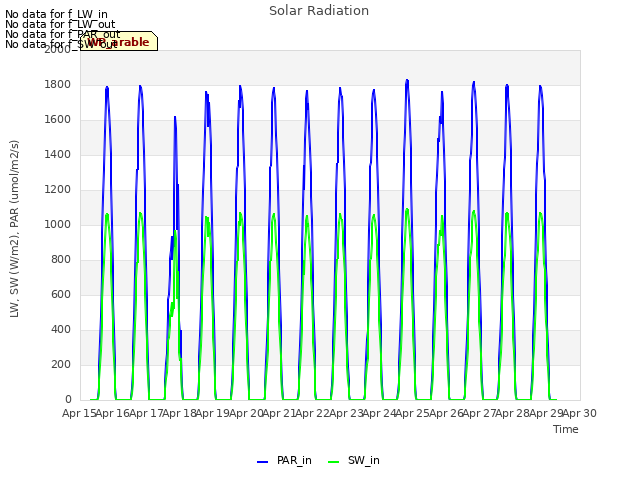The width and height of the screenshot is (640, 480).
Task: Click the 400 y-axis tick label
Action: tap(61, 329)
